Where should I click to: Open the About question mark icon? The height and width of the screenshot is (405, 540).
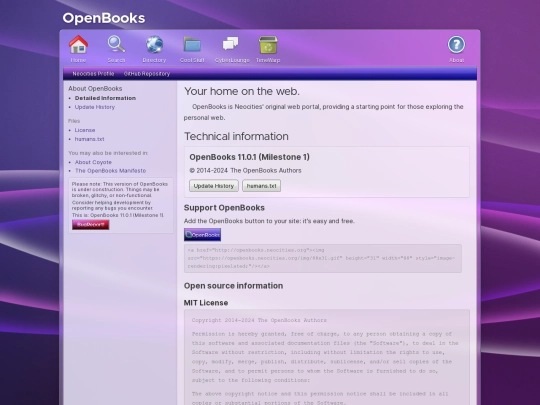click(456, 45)
